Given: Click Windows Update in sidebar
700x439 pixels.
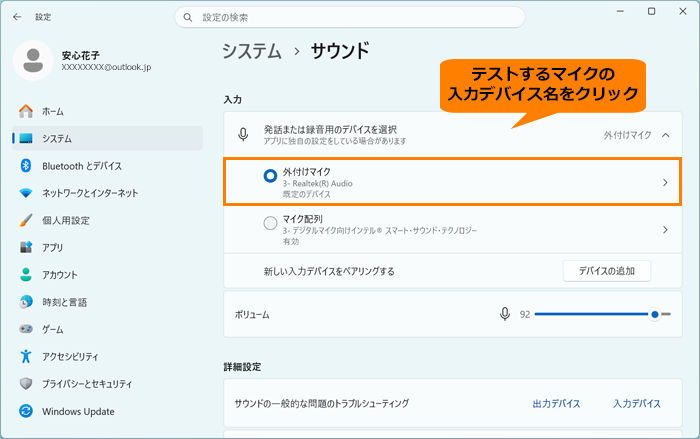Looking at the screenshot, I should [78, 411].
